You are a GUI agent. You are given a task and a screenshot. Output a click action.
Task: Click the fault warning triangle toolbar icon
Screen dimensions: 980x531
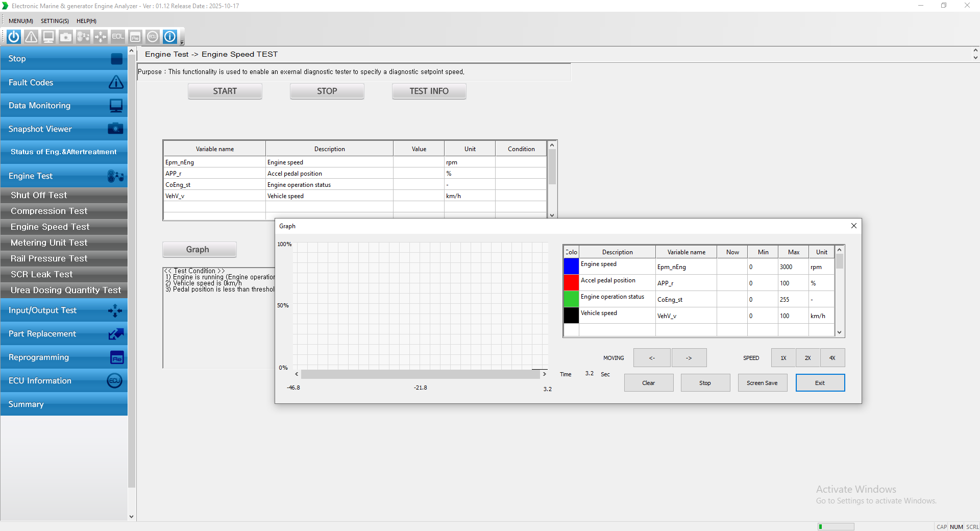pos(31,37)
